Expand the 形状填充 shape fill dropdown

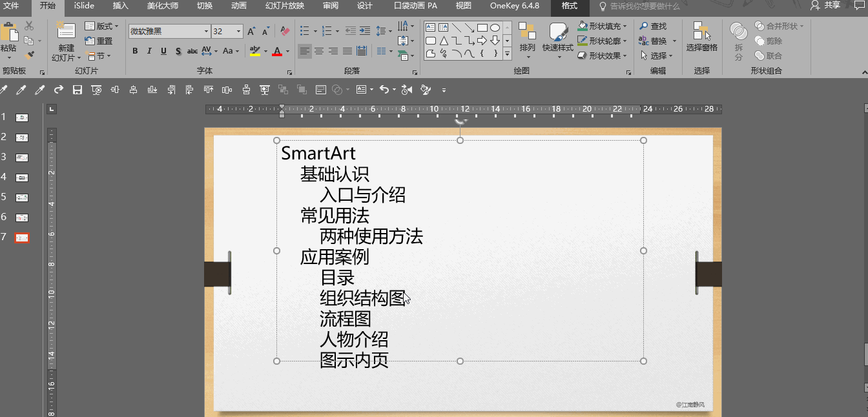coord(624,26)
